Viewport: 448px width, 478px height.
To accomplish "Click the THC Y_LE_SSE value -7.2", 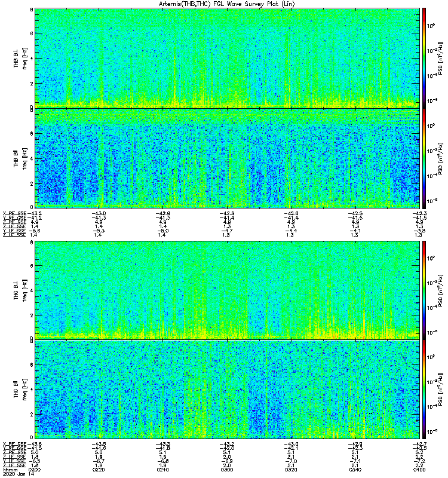I will (419, 461).
